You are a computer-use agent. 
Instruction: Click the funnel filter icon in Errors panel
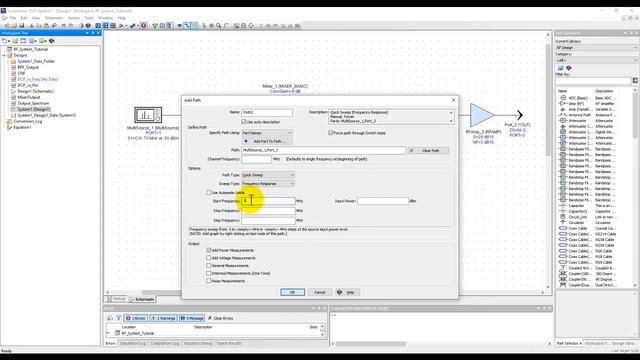coord(118,318)
